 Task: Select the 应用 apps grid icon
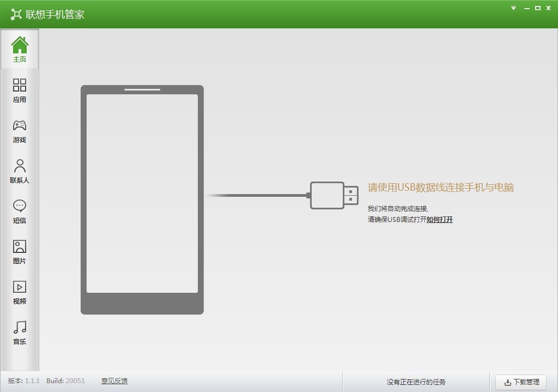click(x=20, y=85)
